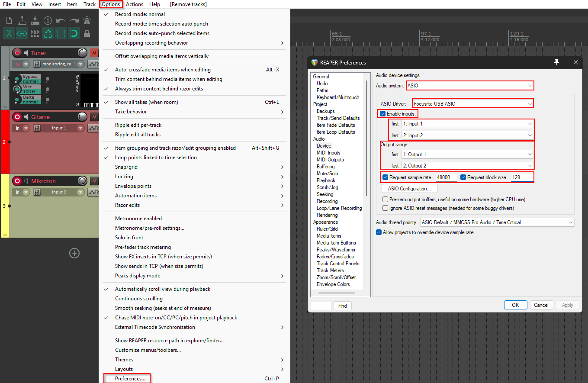The image size is (588, 383).
Task: Open Project settings info icon
Action: tap(48, 20)
